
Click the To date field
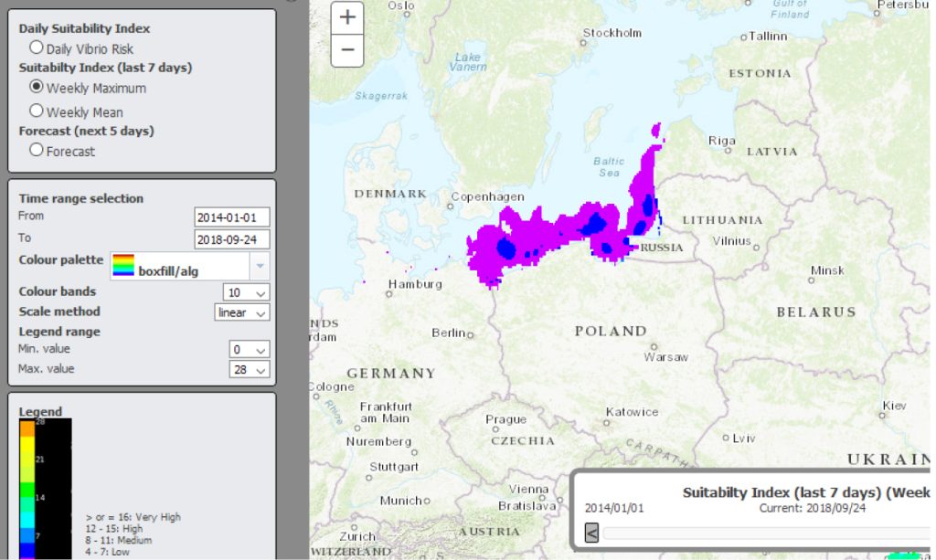(232, 239)
